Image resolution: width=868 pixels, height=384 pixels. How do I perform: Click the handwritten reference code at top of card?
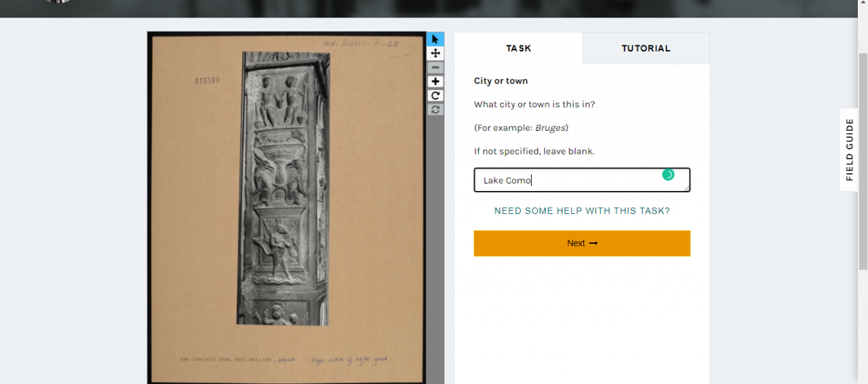361,44
